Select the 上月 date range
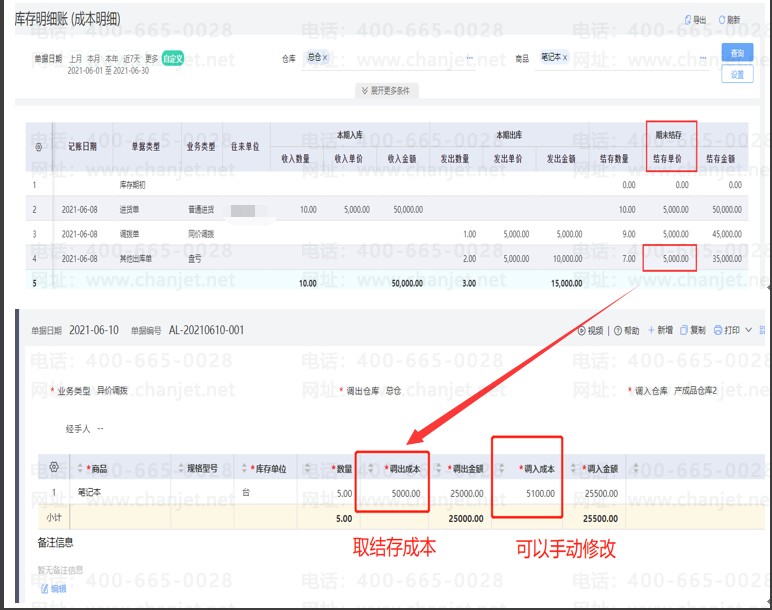 pyautogui.click(x=75, y=59)
